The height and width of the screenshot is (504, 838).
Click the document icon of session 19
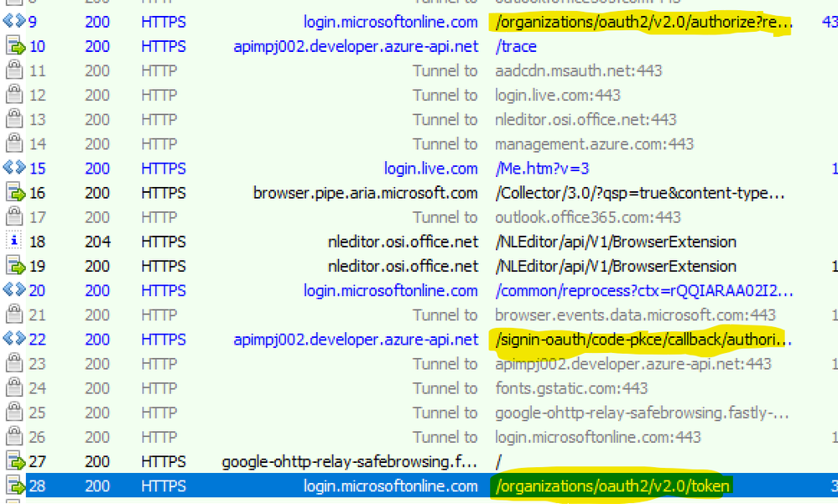tap(15, 266)
